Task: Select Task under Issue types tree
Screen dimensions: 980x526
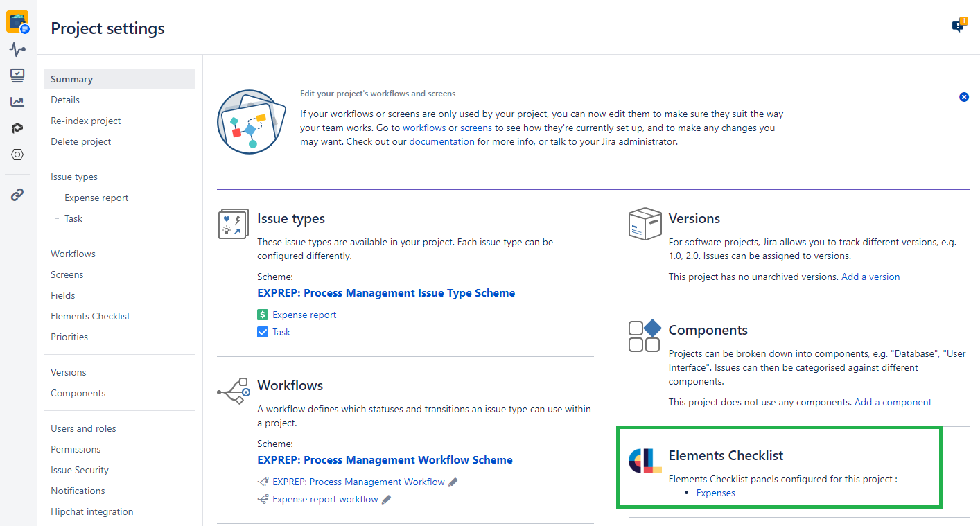Action: pyautogui.click(x=73, y=218)
